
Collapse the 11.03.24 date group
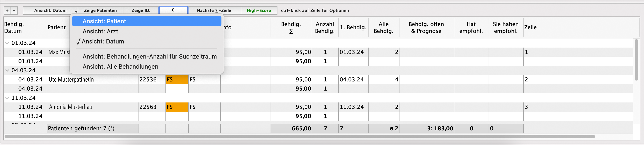coord(7,98)
